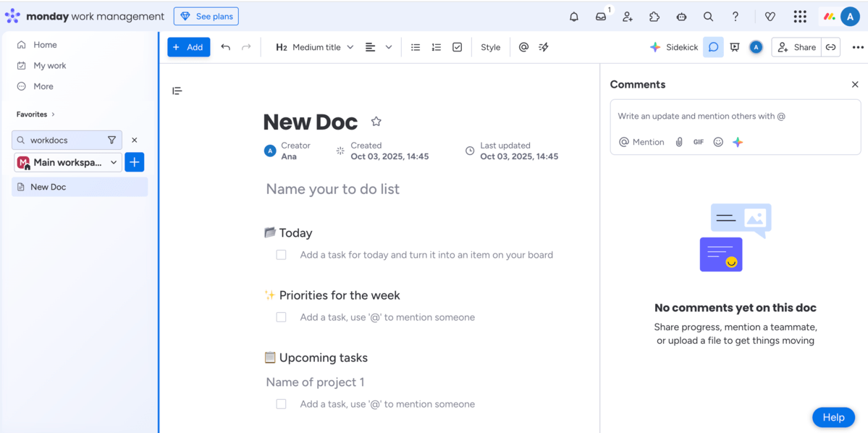Insert a checklist using the toolbar icon
The width and height of the screenshot is (868, 433).
pyautogui.click(x=457, y=46)
